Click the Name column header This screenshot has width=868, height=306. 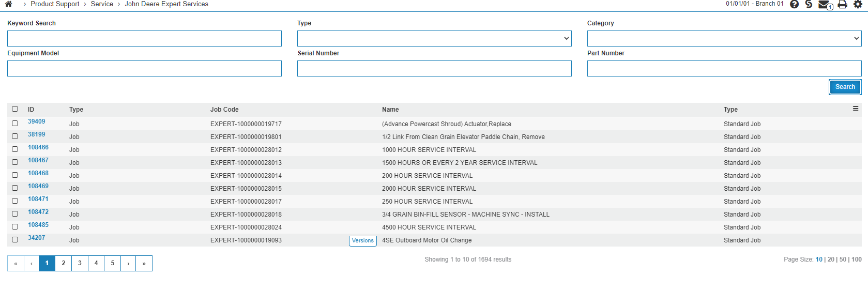point(390,110)
